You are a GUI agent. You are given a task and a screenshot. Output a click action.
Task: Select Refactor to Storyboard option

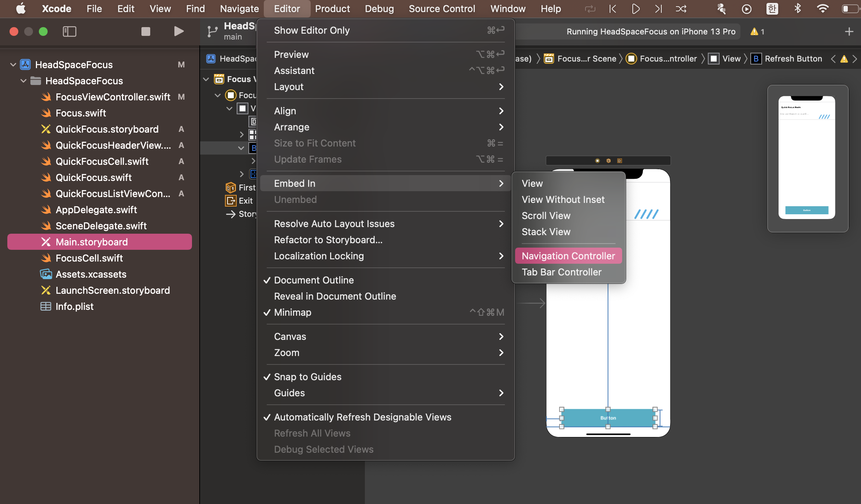[x=328, y=240]
